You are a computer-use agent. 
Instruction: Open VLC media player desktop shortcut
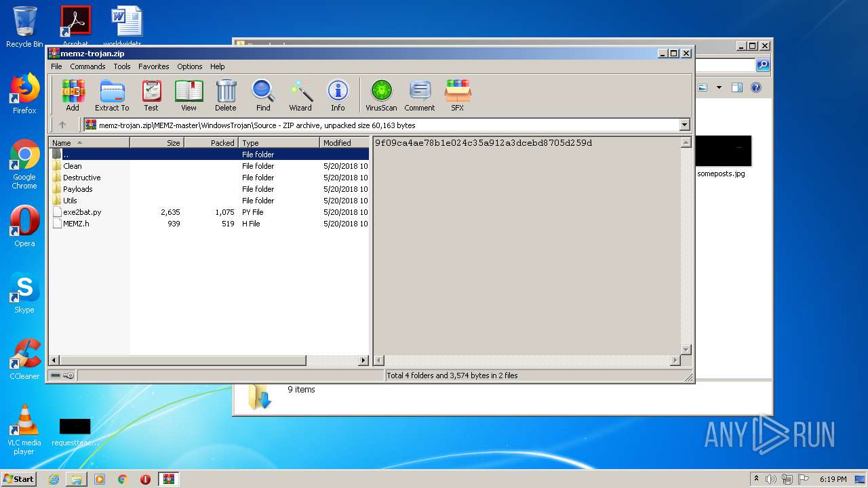[x=24, y=430]
